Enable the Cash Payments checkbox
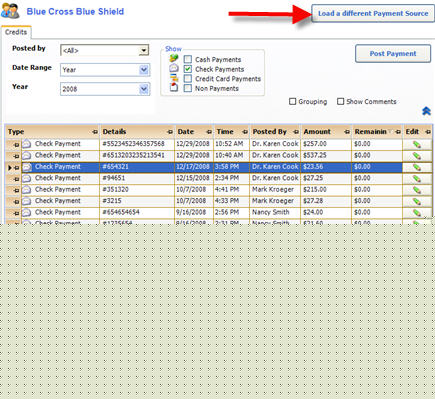435x399 pixels. pos(188,59)
